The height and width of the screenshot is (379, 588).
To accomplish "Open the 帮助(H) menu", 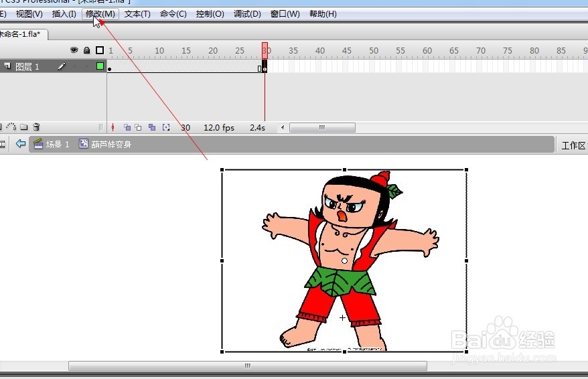I will (x=323, y=14).
